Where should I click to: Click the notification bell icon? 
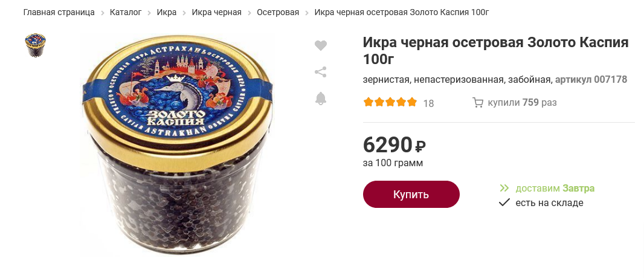321,99
